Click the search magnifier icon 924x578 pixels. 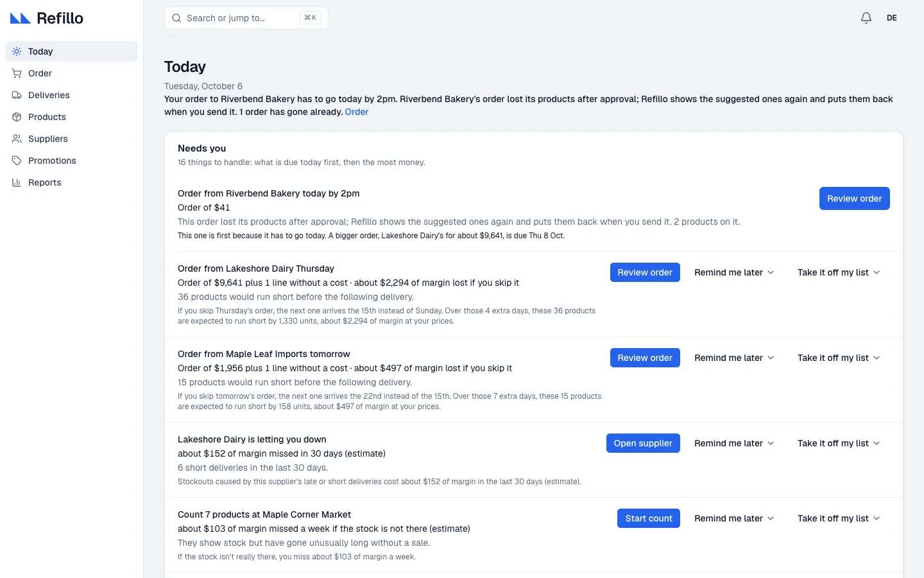[176, 18]
